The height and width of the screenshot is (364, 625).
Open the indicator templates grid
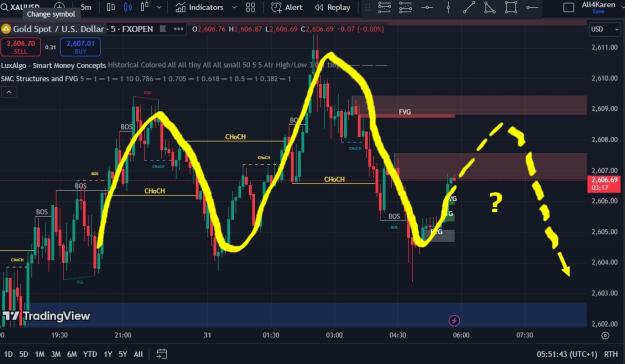(x=250, y=7)
